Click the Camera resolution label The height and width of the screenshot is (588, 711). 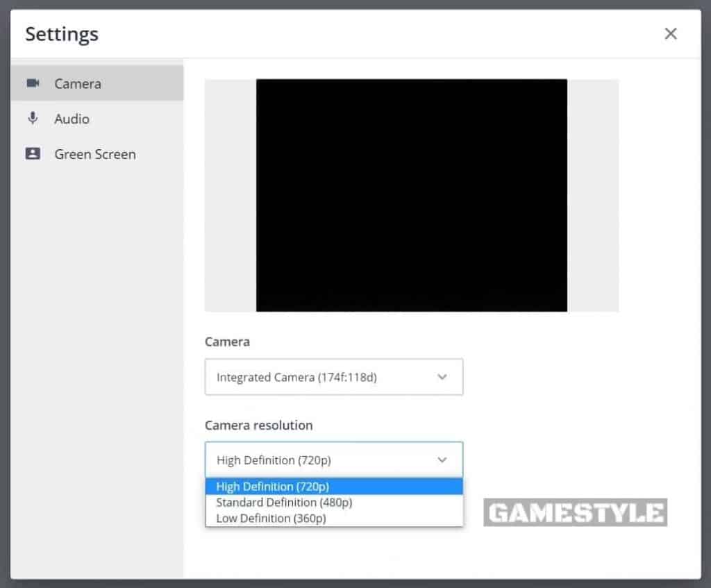(258, 425)
